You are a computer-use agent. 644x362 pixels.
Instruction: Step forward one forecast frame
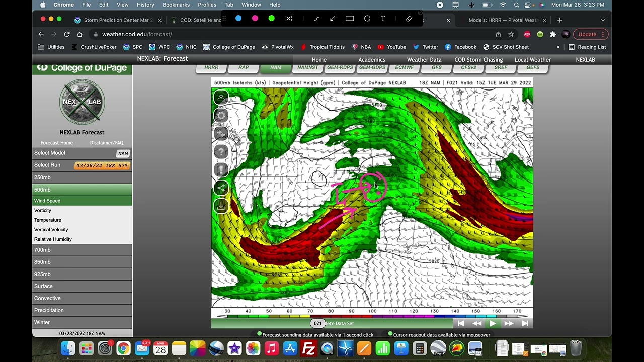(509, 324)
